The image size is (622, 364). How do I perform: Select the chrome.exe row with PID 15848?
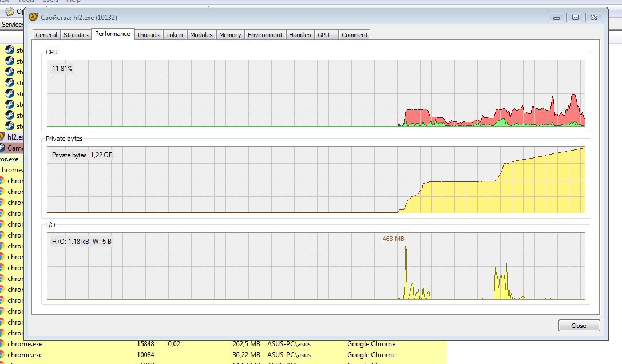pyautogui.click(x=223, y=344)
